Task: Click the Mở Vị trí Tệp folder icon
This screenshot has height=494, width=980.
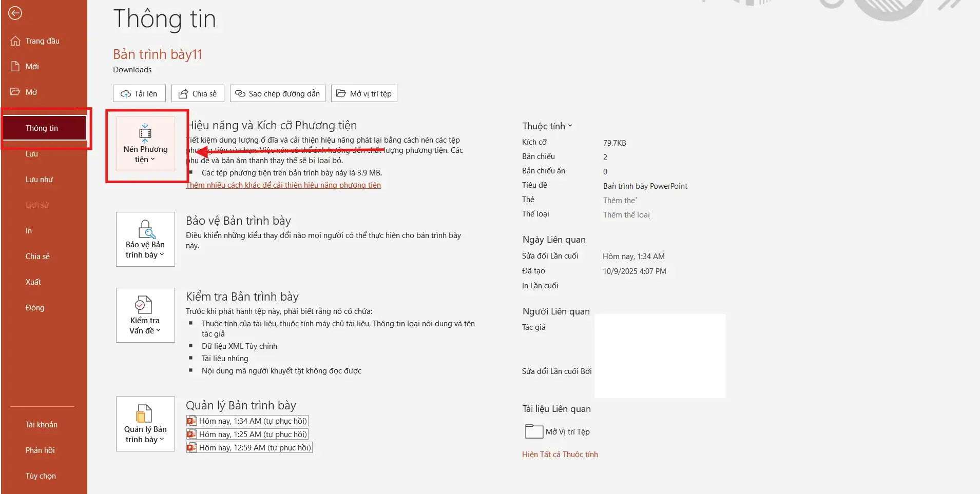Action: tap(534, 431)
